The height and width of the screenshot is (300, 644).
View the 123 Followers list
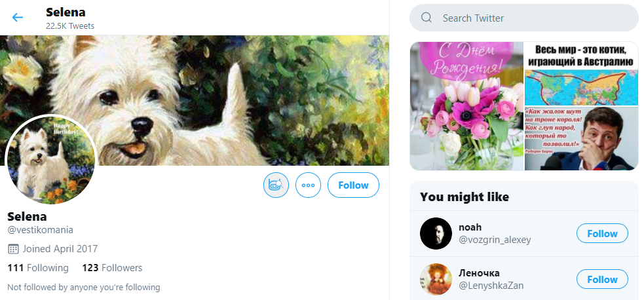[112, 268]
